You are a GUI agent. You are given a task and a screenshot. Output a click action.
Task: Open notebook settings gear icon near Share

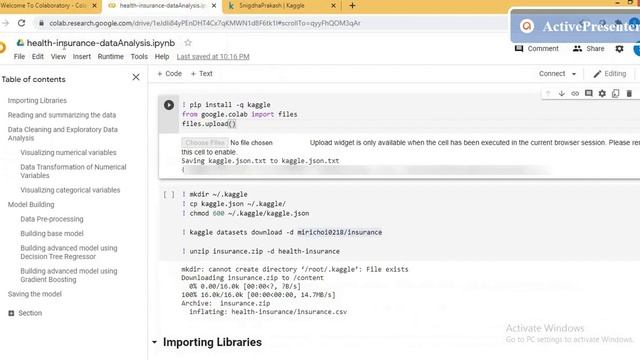619,49
